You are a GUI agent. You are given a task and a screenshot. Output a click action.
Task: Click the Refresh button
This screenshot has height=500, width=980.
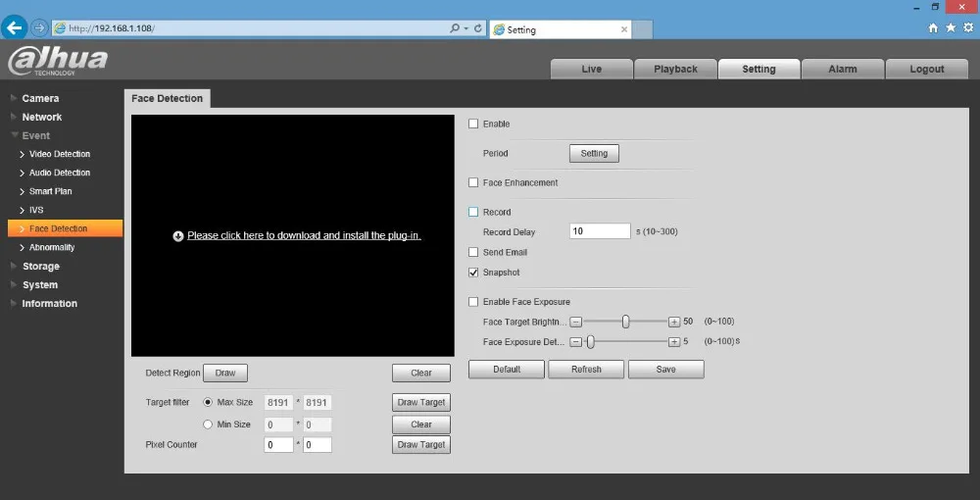click(x=586, y=370)
